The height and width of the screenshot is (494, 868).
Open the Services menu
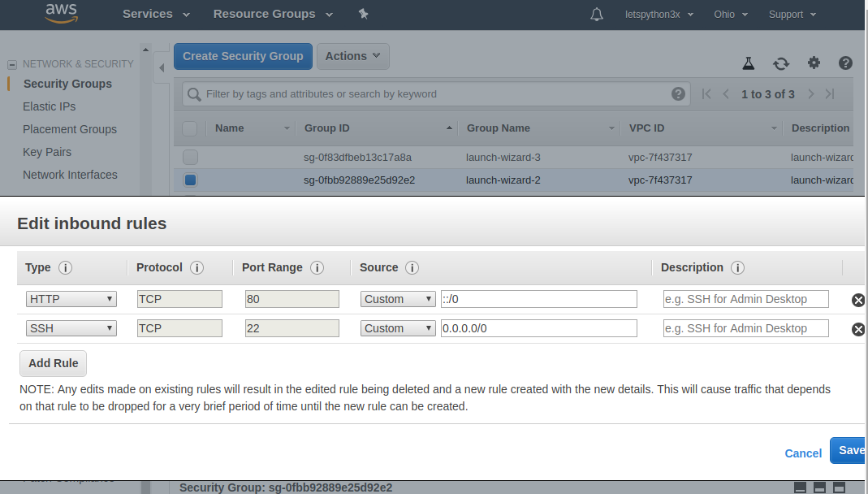tap(156, 14)
